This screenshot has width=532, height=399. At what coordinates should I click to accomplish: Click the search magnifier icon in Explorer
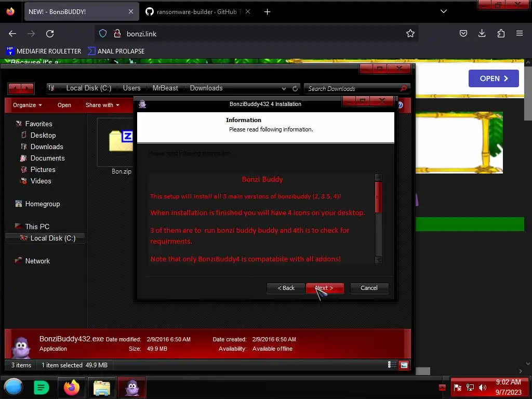click(403, 88)
